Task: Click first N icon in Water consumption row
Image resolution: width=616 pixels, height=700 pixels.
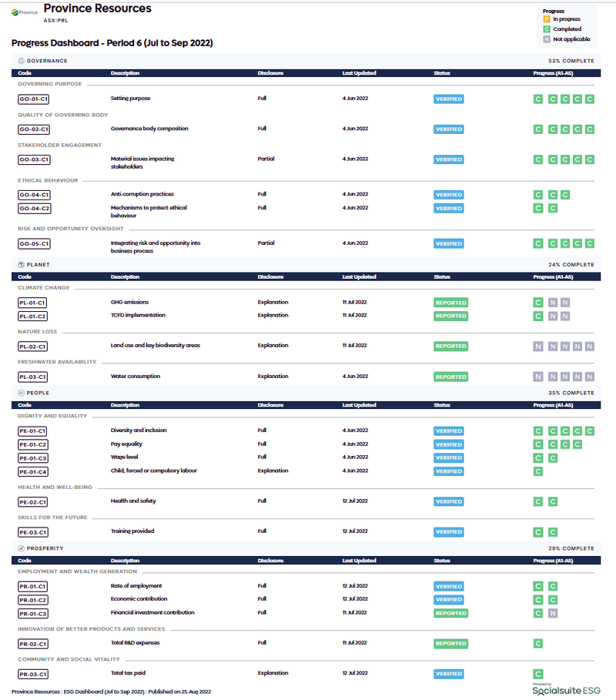Action: pos(538,377)
